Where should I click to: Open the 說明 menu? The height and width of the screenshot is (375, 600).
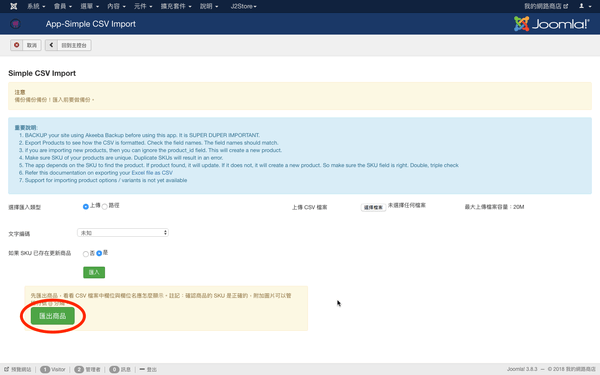coord(209,6)
